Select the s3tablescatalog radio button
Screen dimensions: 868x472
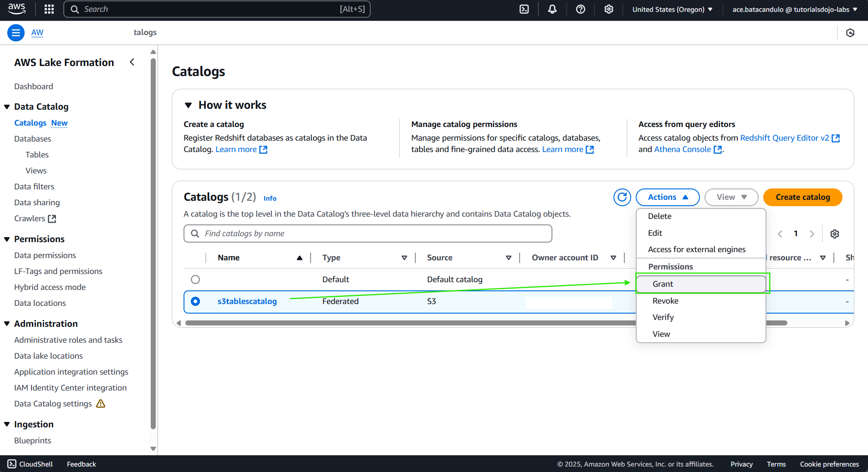click(x=195, y=301)
